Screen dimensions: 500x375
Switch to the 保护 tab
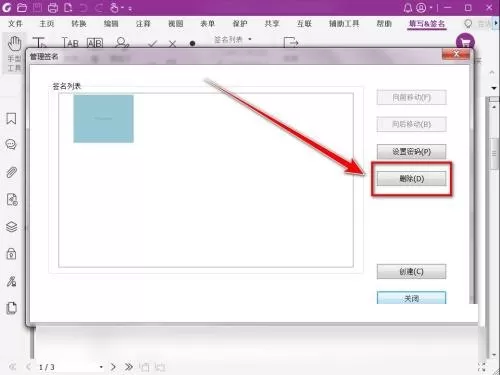point(240,24)
